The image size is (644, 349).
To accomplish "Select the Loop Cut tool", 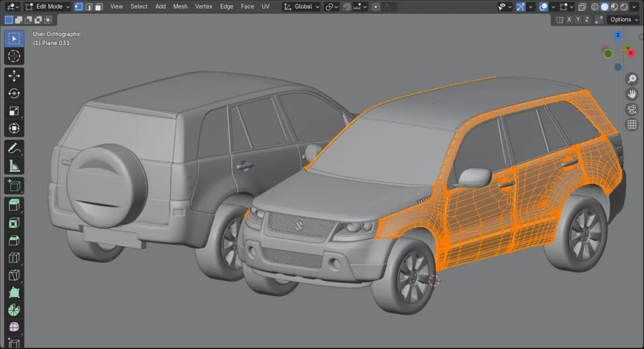I will click(14, 258).
